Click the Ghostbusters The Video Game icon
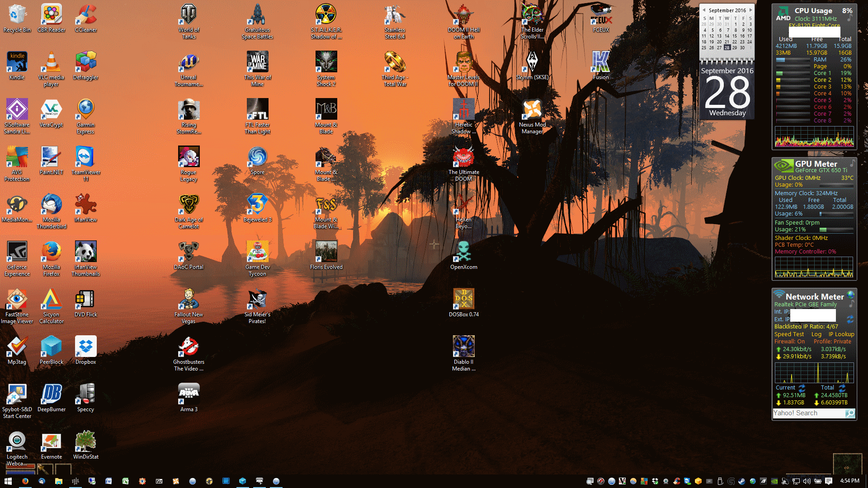Viewport: 868px width, 488px height. [x=189, y=354]
